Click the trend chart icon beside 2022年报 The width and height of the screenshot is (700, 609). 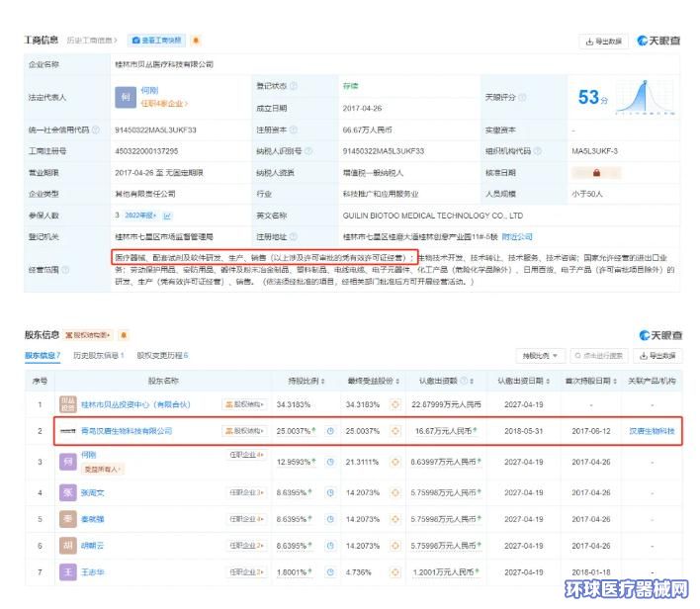167,216
